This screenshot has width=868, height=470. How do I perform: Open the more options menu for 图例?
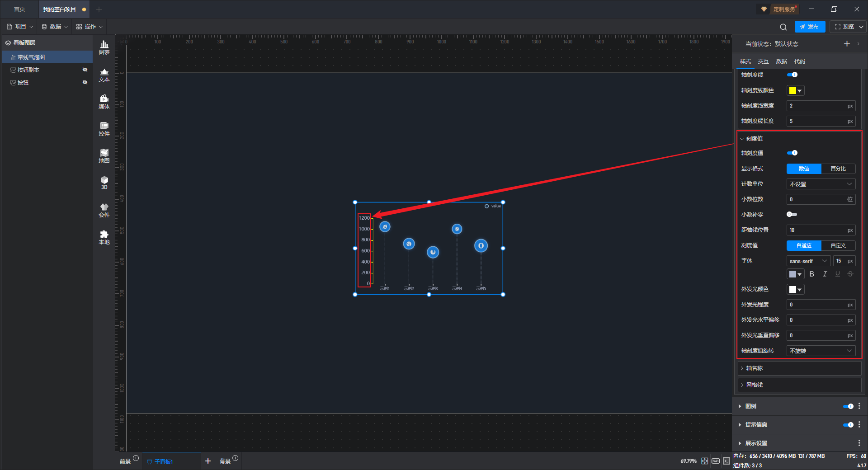[859, 406]
